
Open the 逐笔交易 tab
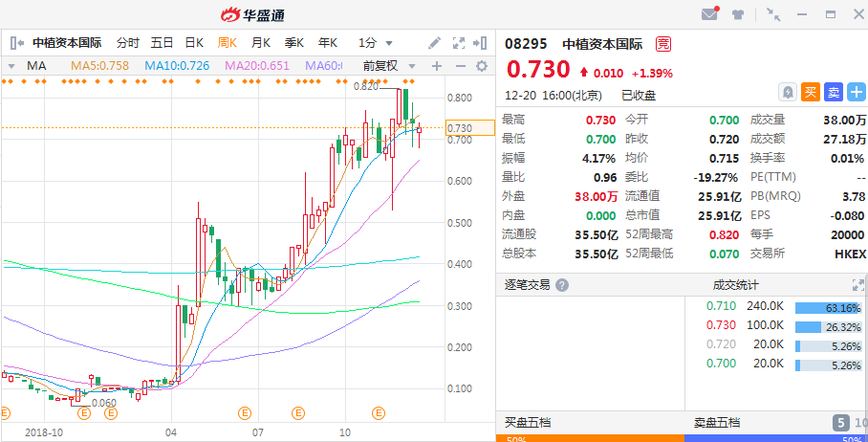527,285
